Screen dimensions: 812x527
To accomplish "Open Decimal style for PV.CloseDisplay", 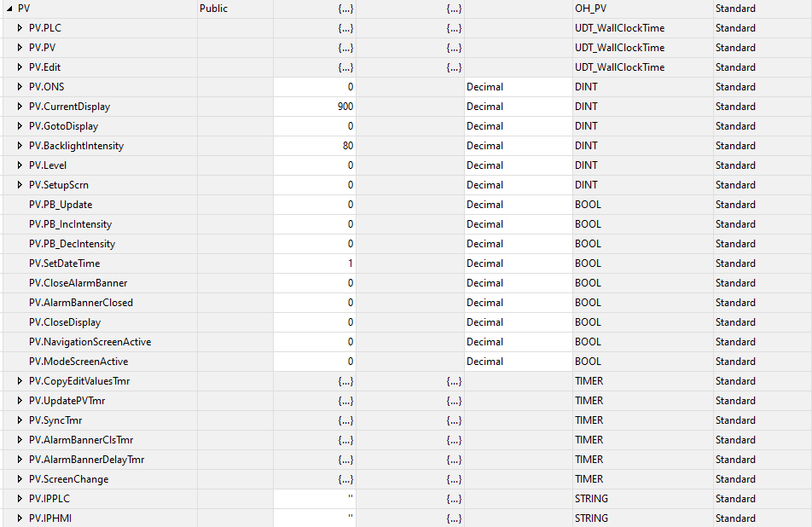I will [x=518, y=322].
